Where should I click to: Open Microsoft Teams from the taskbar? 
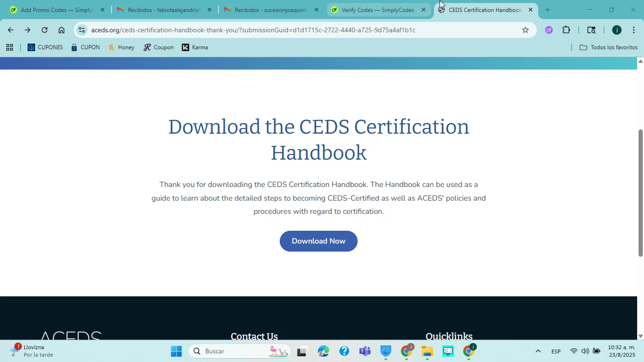[x=365, y=351]
